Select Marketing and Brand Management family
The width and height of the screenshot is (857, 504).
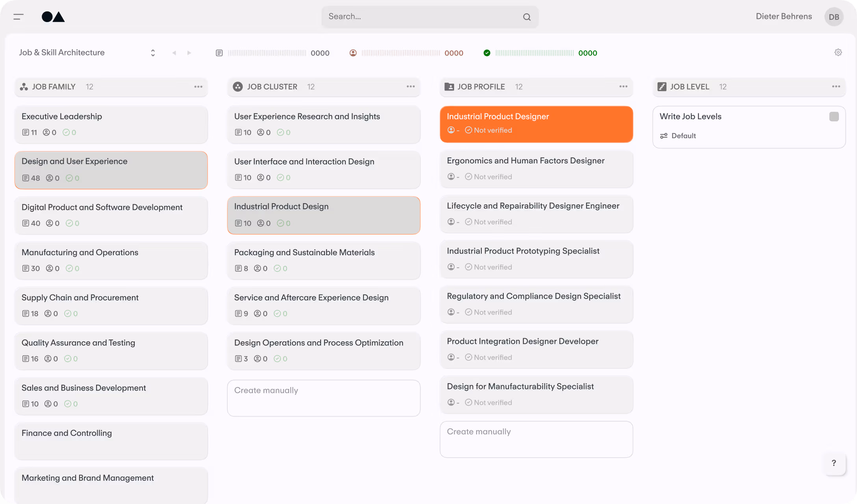[111, 485]
